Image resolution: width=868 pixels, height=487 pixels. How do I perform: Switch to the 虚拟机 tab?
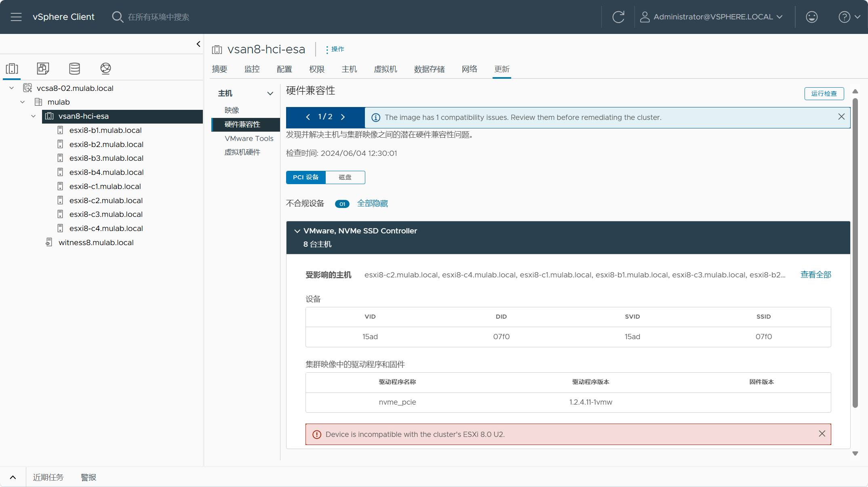pos(386,69)
